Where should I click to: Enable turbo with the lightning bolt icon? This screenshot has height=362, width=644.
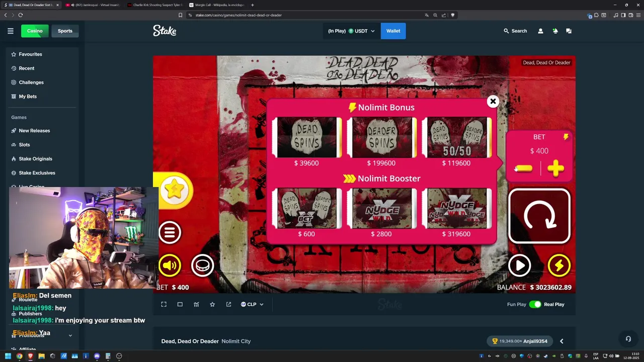[559, 265]
